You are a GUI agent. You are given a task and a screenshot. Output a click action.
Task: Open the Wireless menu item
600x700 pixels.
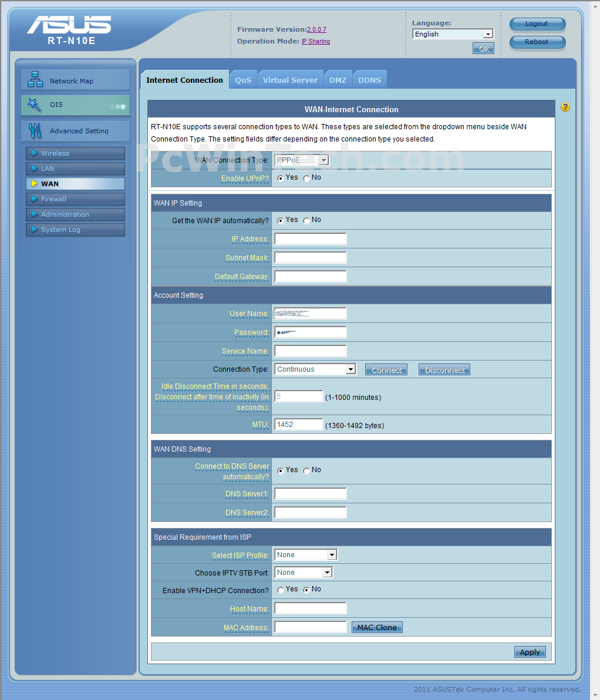click(76, 153)
